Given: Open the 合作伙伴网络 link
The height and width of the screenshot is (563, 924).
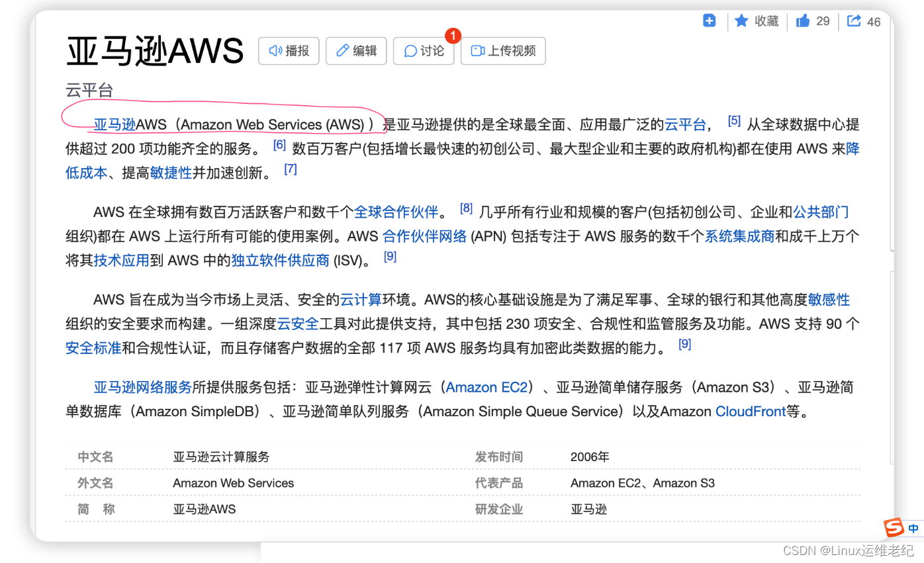Looking at the screenshot, I should click(x=424, y=236).
